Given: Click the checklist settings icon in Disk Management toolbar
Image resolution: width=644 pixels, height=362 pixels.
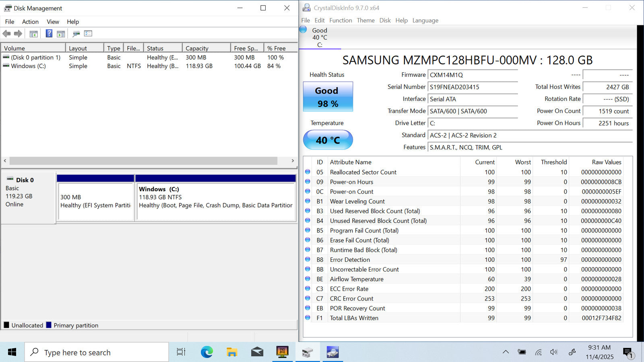Looking at the screenshot, I should coord(88,34).
